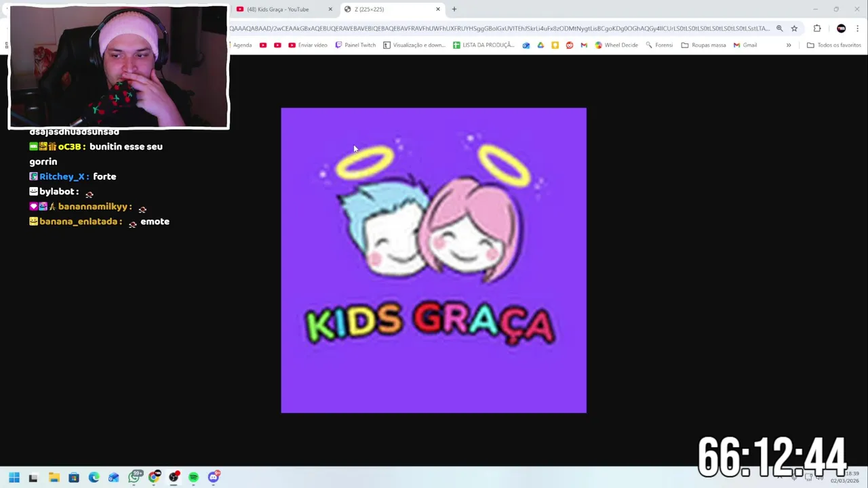This screenshot has width=868, height=488.
Task: Open the Roupas massa bookmark folder
Action: click(x=703, y=45)
